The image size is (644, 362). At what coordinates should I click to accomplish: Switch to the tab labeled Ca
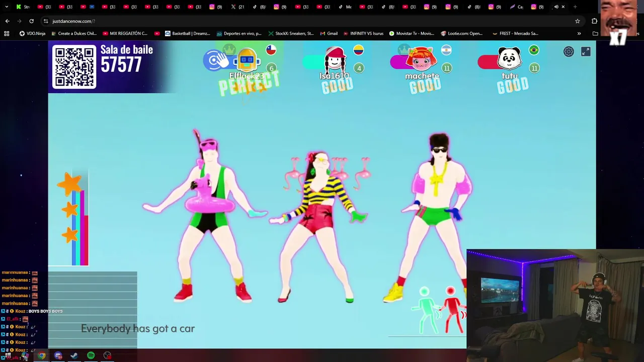coord(516,7)
